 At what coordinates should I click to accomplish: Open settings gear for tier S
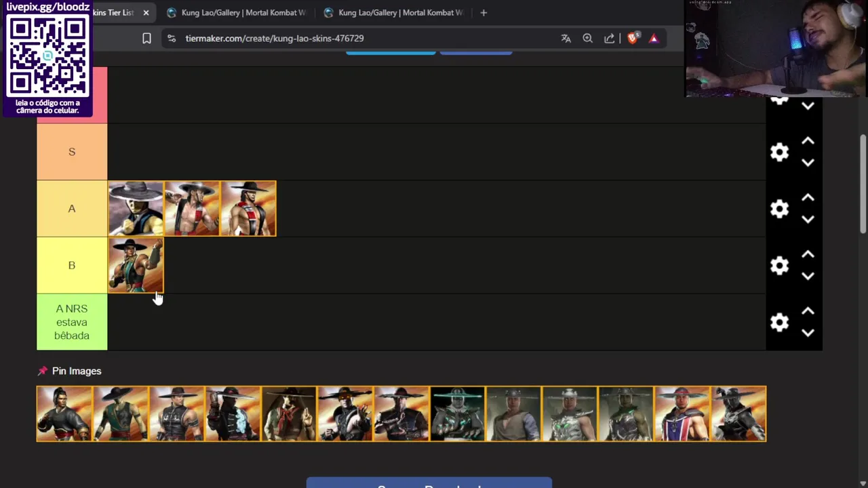pos(779,152)
